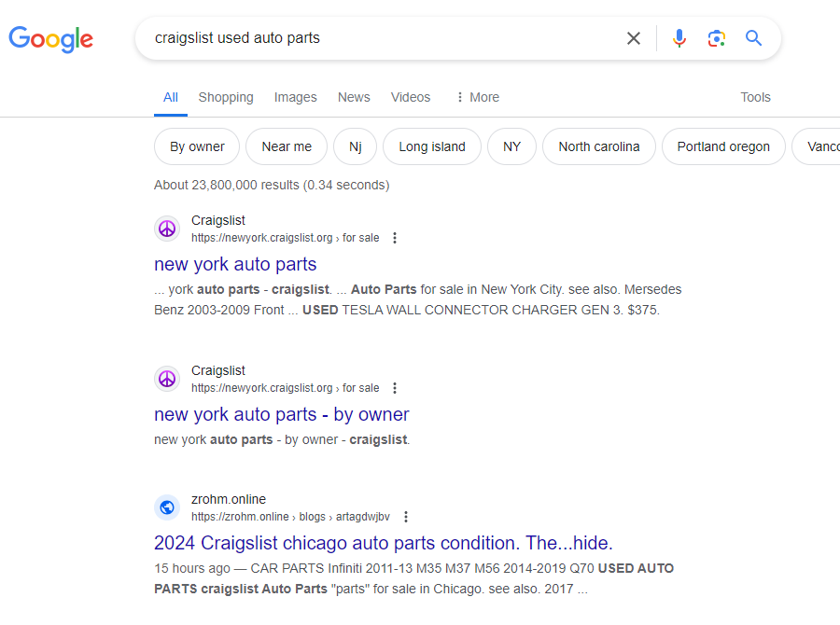
Task: Click the USED TESLA WALL CONNECTOR snippet
Action: click(481, 310)
